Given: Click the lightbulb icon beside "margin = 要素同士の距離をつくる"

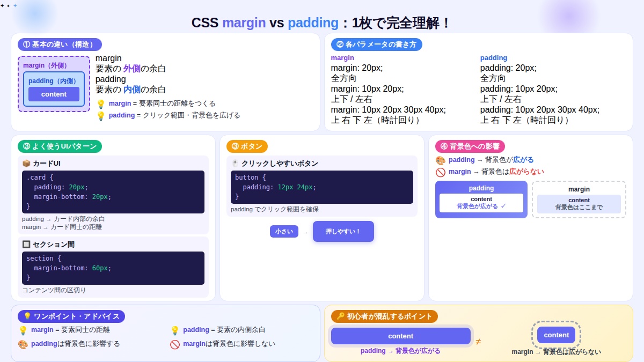Looking at the screenshot, I should [x=101, y=103].
